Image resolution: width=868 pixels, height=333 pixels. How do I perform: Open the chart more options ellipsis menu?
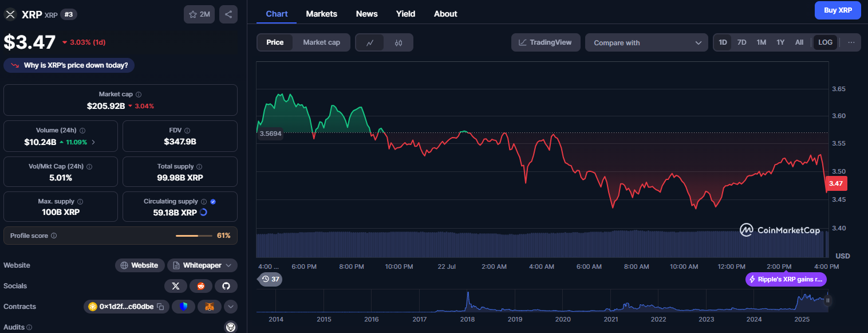point(851,42)
